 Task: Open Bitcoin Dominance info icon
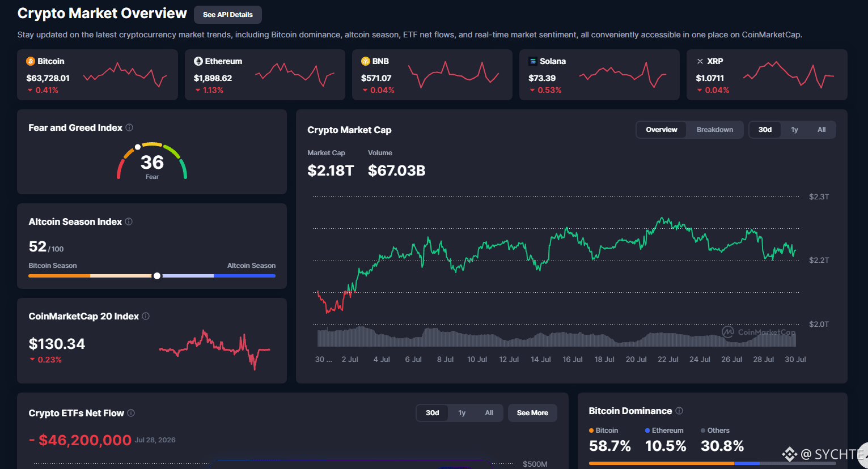679,411
